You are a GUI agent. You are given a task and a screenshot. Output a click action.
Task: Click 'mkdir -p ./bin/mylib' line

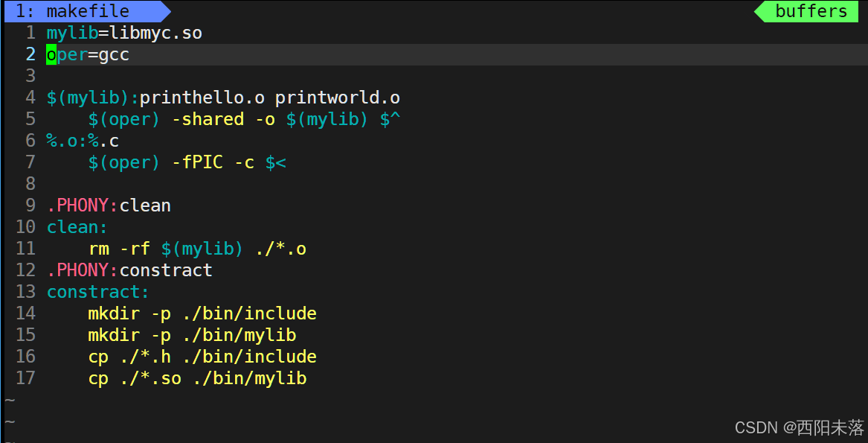pos(192,335)
